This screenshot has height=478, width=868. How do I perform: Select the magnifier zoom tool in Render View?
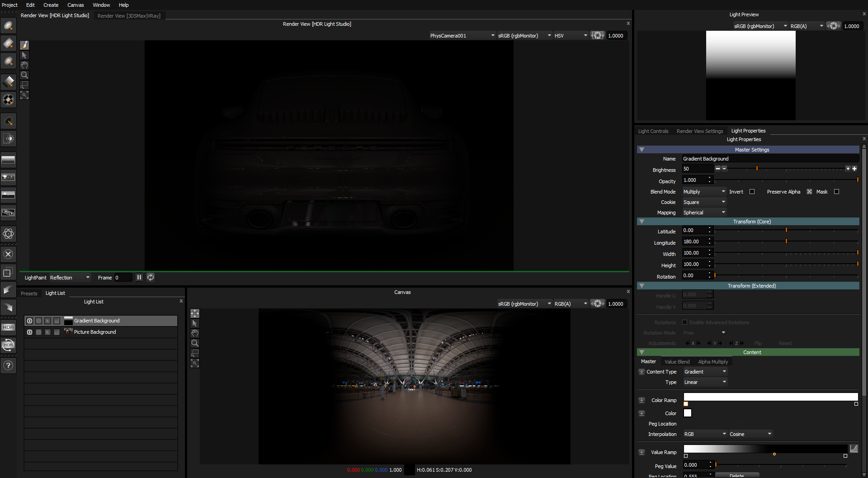click(x=24, y=75)
